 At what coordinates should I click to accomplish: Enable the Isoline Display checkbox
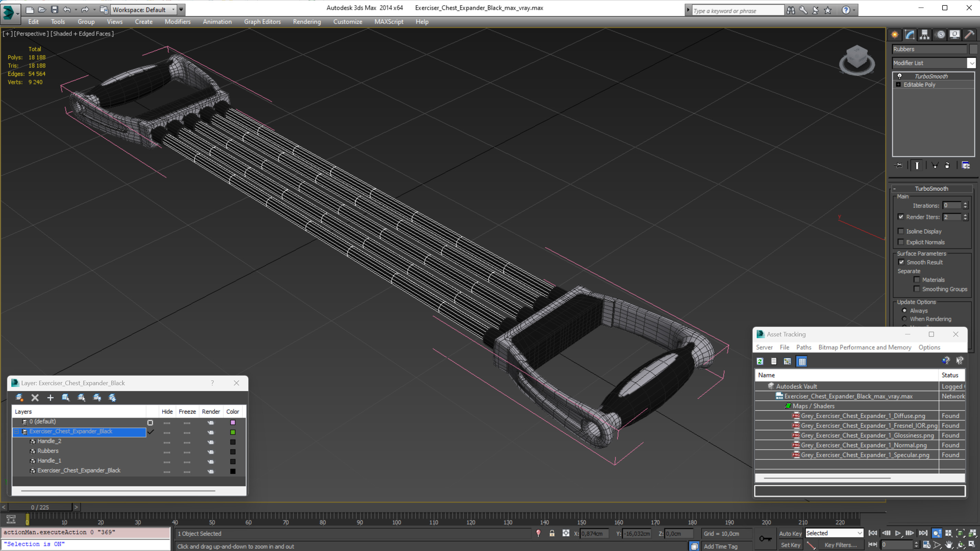coord(901,231)
